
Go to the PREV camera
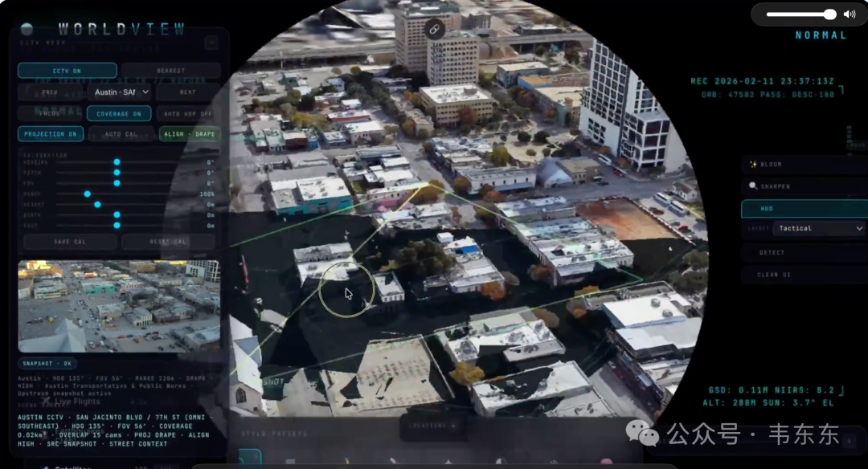[x=50, y=92]
